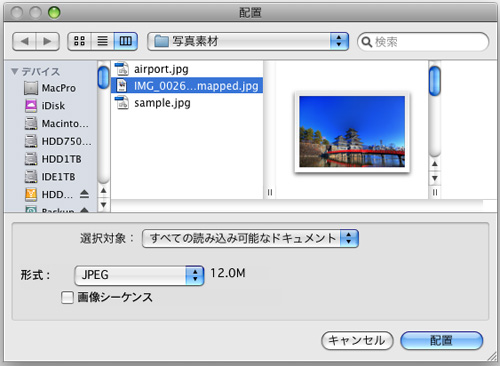Select iDisk in the sidebar
Viewport: 500px width, 366px height.
[51, 106]
